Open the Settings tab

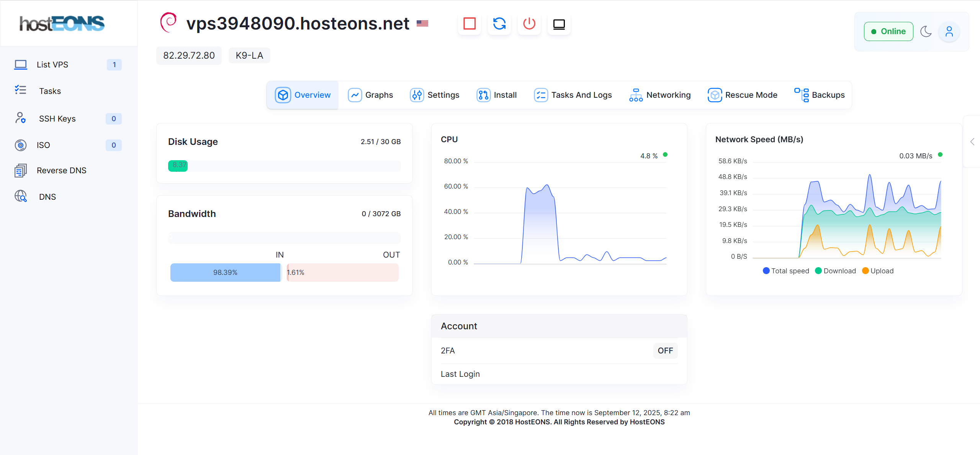(435, 95)
